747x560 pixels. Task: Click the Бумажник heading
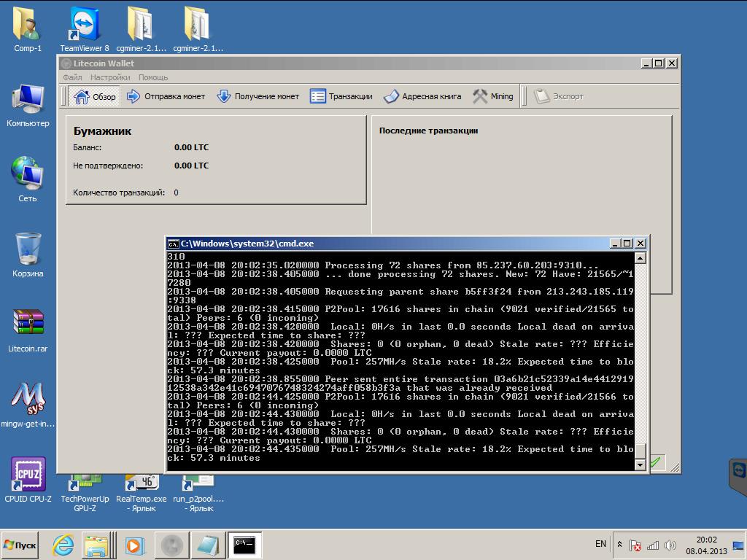pyautogui.click(x=102, y=131)
